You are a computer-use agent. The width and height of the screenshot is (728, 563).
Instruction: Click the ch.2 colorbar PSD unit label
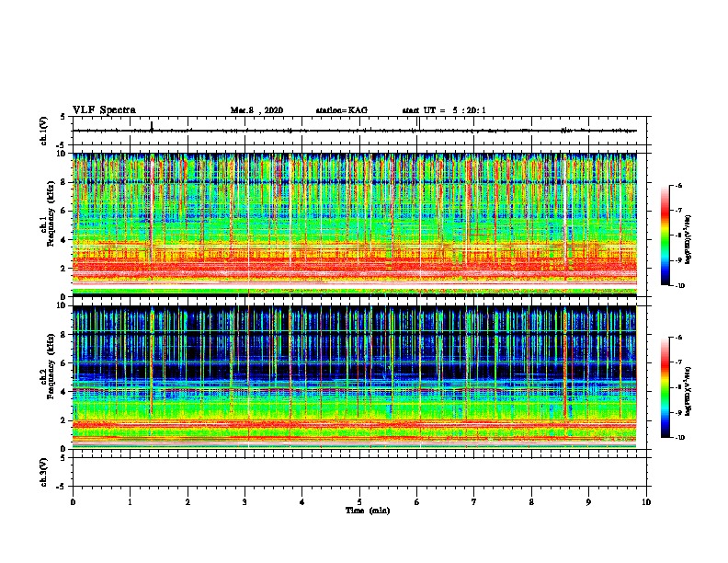(x=688, y=391)
